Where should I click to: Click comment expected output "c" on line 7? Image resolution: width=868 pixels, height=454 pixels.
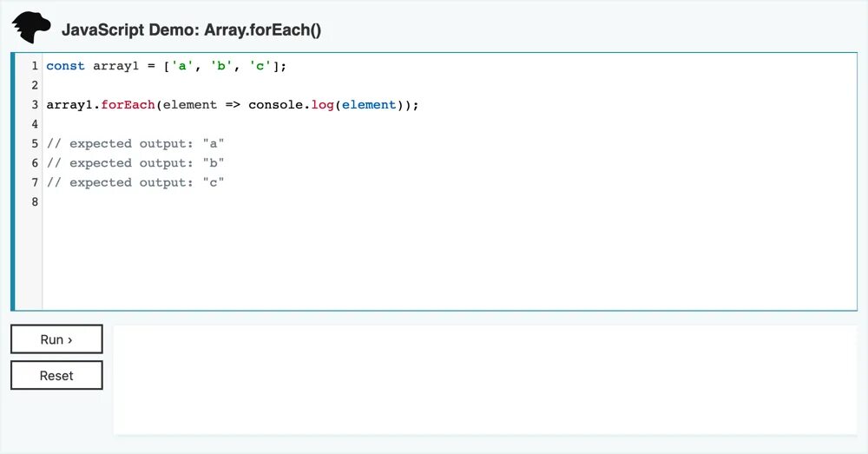pos(135,182)
